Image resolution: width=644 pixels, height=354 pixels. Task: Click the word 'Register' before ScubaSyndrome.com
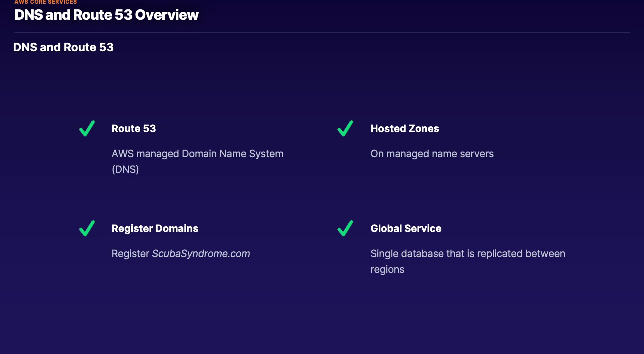click(x=130, y=253)
